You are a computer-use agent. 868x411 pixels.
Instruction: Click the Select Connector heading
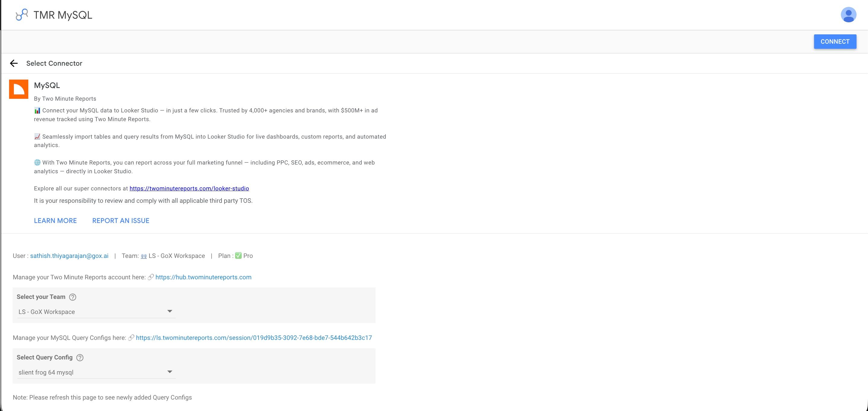(x=54, y=63)
